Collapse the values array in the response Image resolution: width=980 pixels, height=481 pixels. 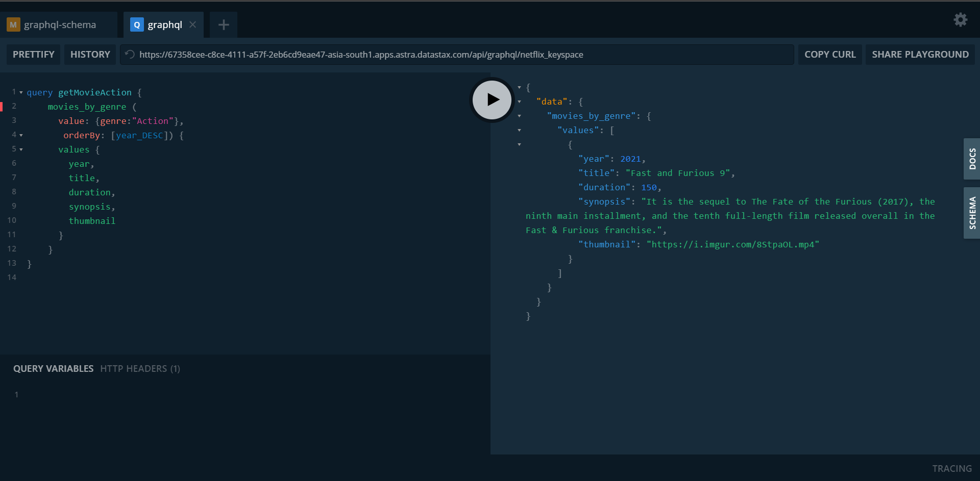520,130
